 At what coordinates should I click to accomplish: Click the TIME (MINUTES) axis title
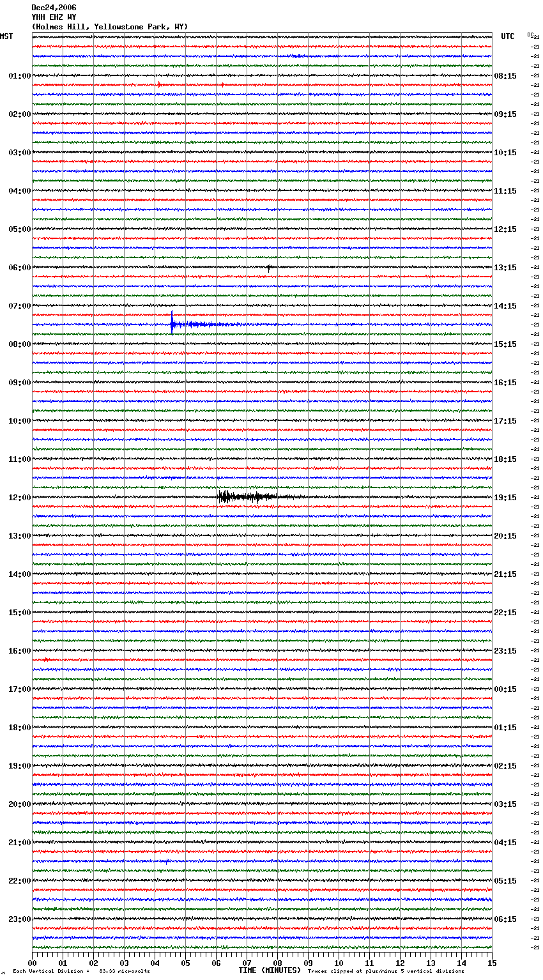[270, 970]
